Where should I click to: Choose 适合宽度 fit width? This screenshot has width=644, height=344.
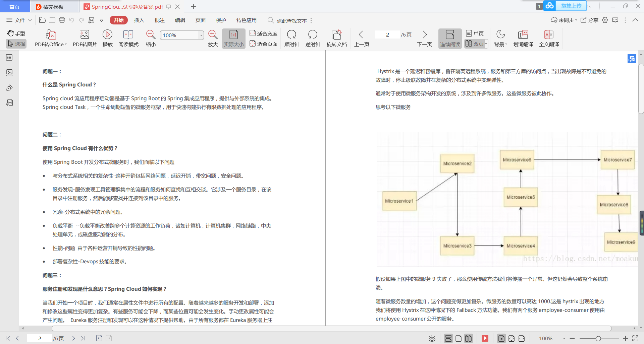[x=264, y=33]
